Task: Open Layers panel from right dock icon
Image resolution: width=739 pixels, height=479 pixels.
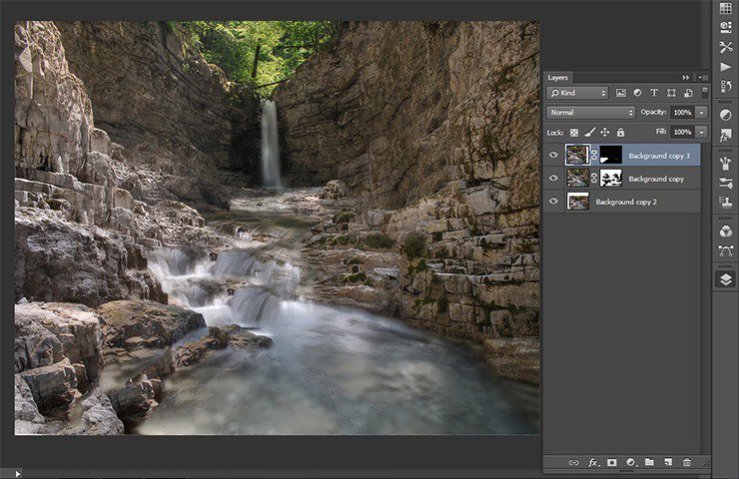Action: click(x=725, y=279)
